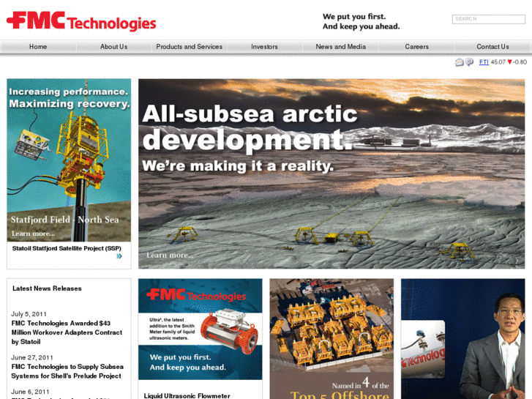The height and width of the screenshot is (399, 532).
Task: Click the June 6, 2011 news date
Action: tap(30, 392)
